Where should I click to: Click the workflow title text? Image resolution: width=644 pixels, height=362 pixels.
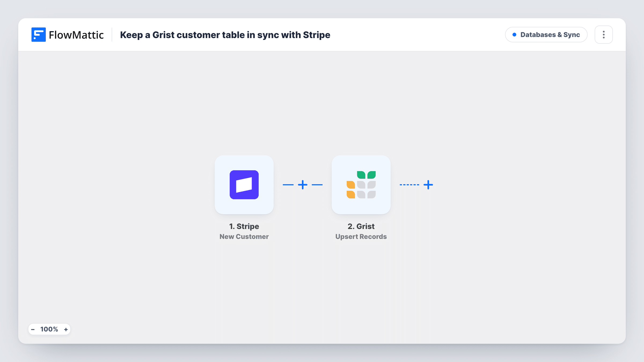point(225,35)
